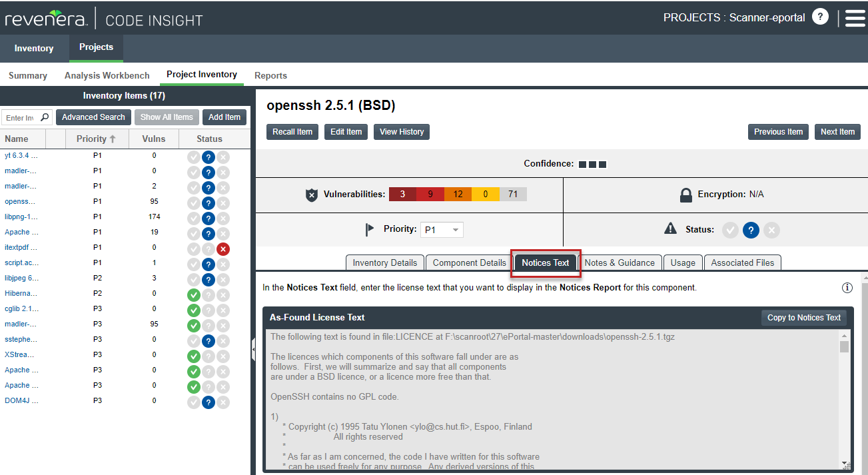Click the status warning triangle icon

point(670,229)
